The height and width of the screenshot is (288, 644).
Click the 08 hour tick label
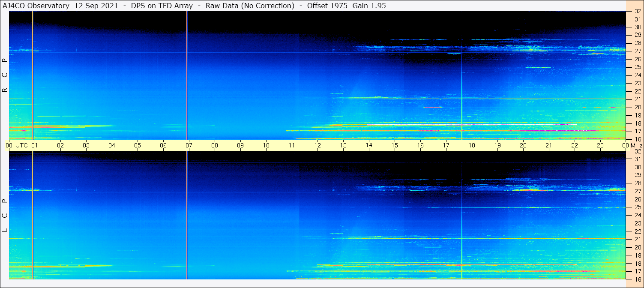(215, 145)
